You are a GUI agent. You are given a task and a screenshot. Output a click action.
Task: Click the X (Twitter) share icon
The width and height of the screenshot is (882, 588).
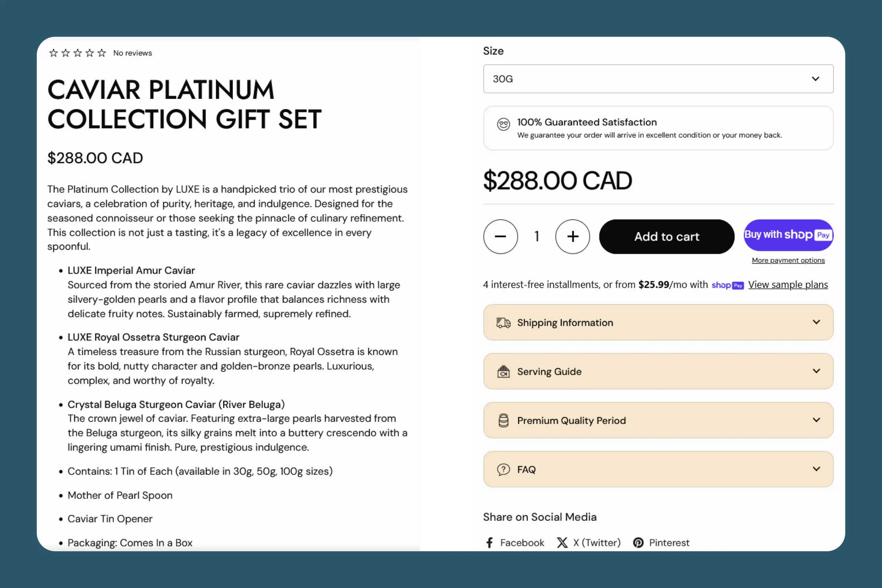click(x=562, y=543)
